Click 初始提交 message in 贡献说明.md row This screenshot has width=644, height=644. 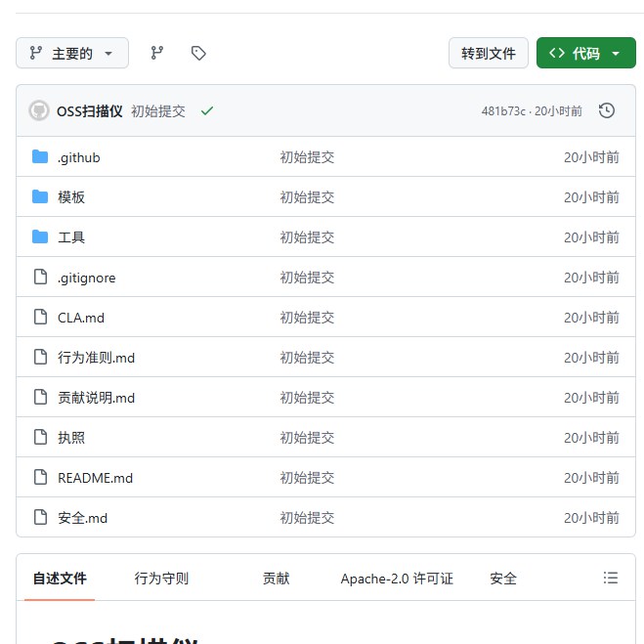click(x=307, y=398)
